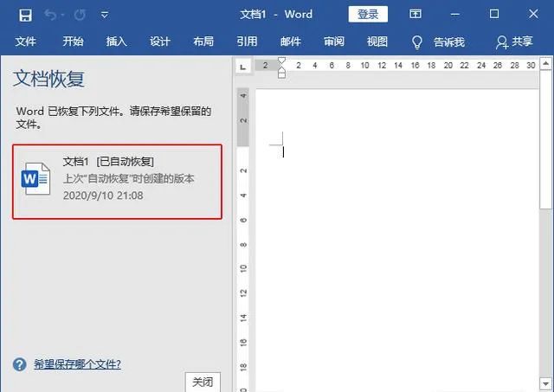Click the Redo/Repeat circular arrow icon
Image resolution: width=554 pixels, height=392 pixels.
(80, 15)
